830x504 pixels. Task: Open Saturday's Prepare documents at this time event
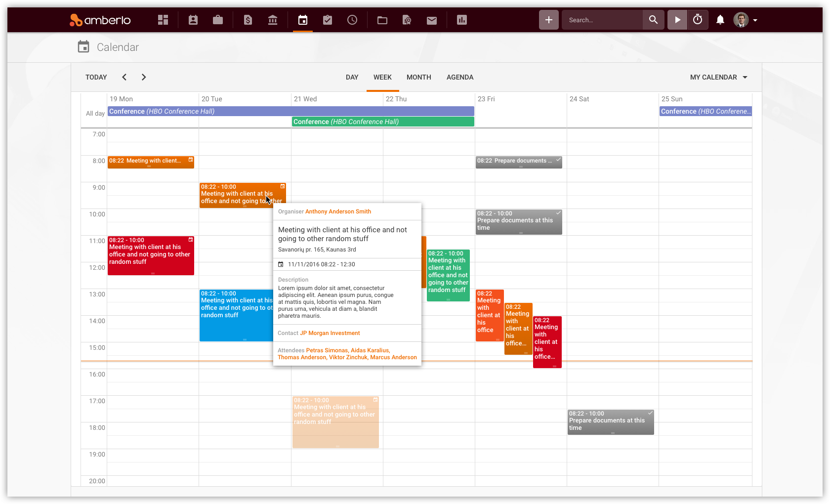coord(611,422)
